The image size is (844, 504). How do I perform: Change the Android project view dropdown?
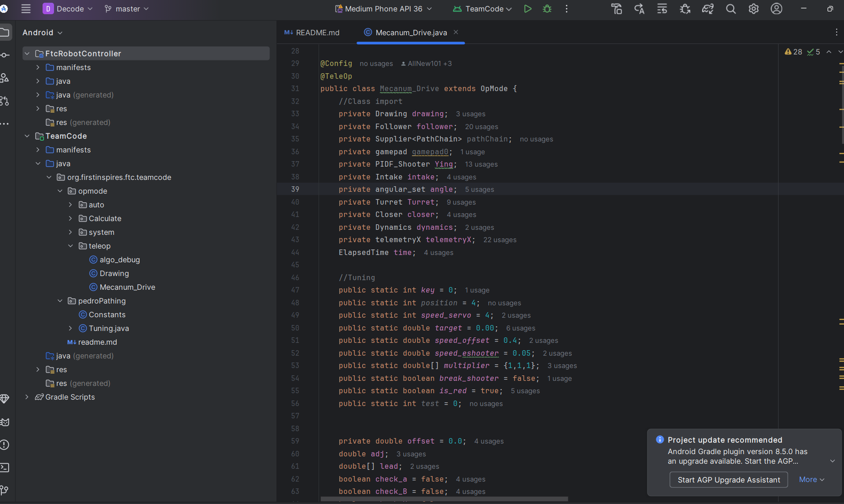click(42, 33)
